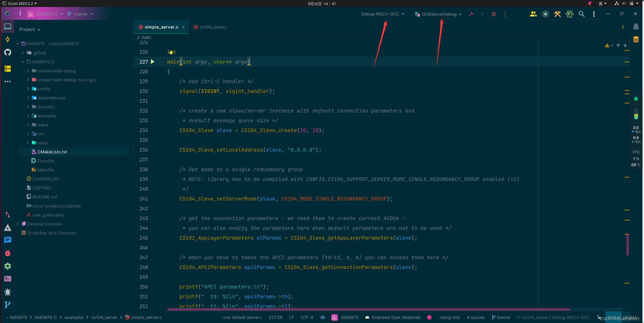
Task: Click the horizontal editor scrollbar
Action: pyautogui.click(x=369, y=309)
